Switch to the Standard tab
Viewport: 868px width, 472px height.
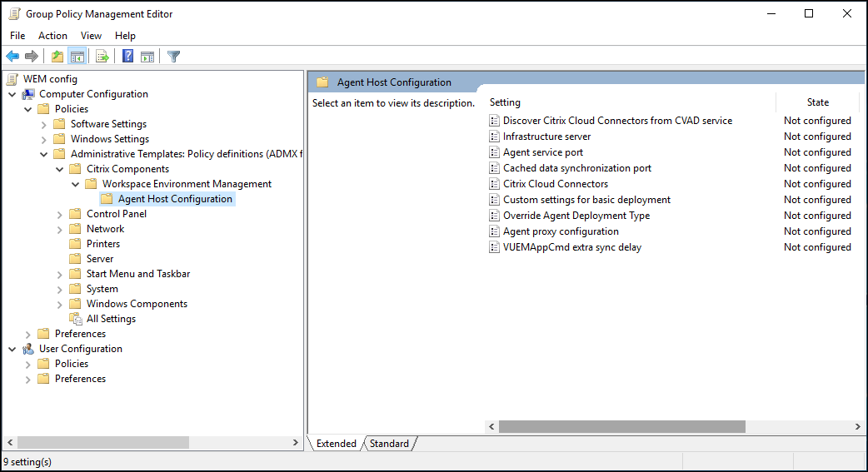pos(389,444)
